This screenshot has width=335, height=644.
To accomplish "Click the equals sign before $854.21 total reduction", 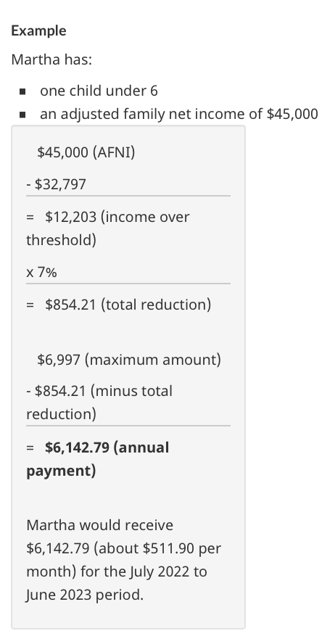I will click(30, 305).
